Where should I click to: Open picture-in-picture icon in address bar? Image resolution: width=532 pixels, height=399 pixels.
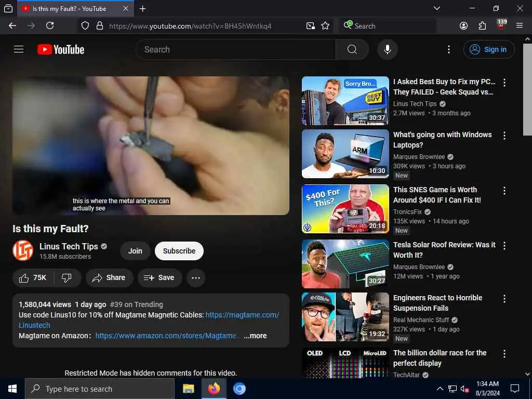click(310, 26)
